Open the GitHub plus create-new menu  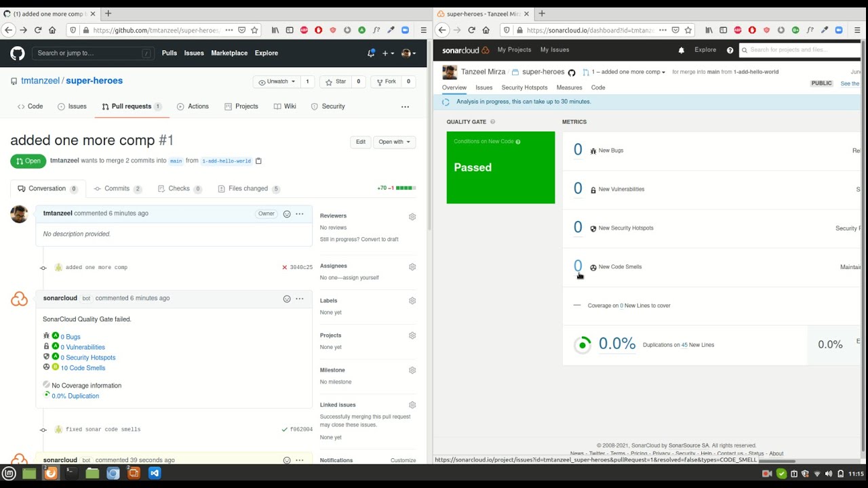pyautogui.click(x=388, y=53)
